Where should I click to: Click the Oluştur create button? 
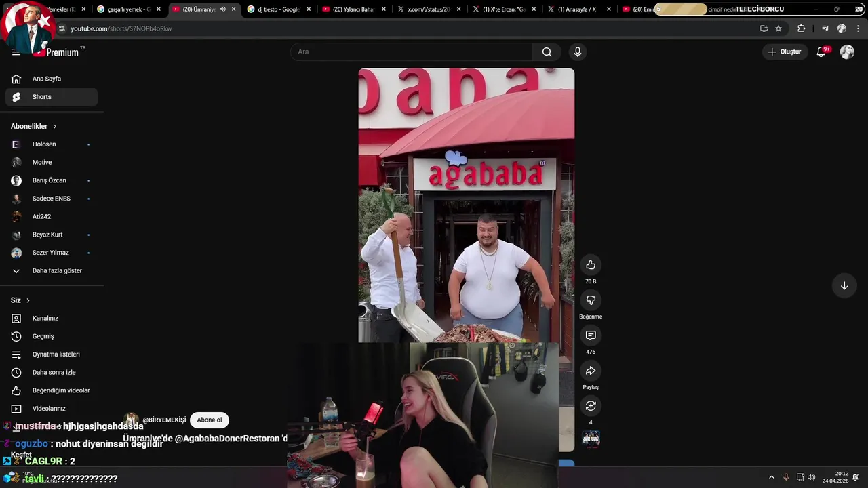tap(785, 52)
